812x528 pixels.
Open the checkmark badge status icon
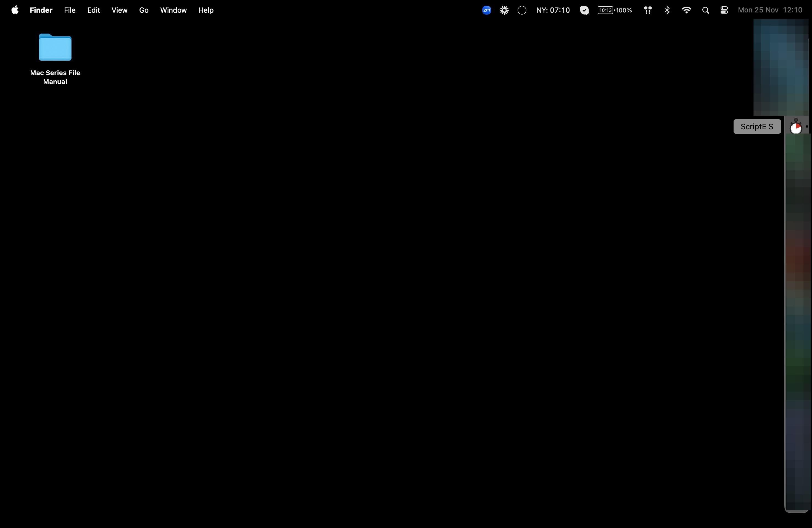coord(584,10)
